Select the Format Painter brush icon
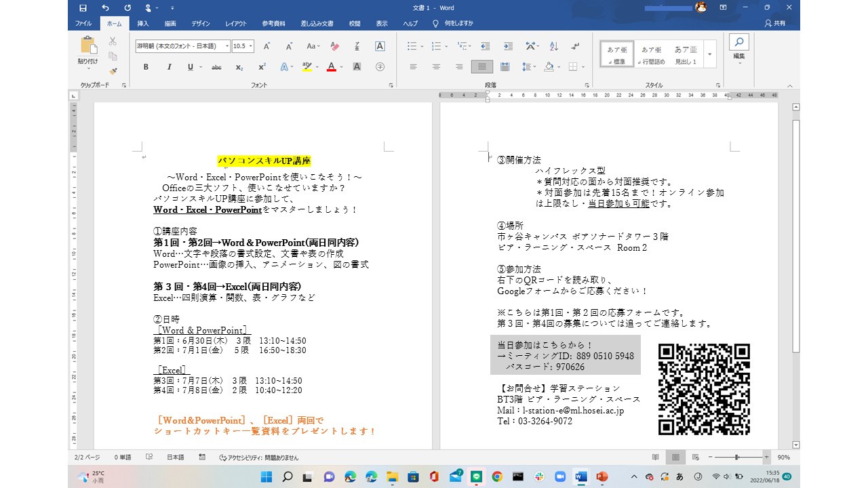 [x=113, y=71]
